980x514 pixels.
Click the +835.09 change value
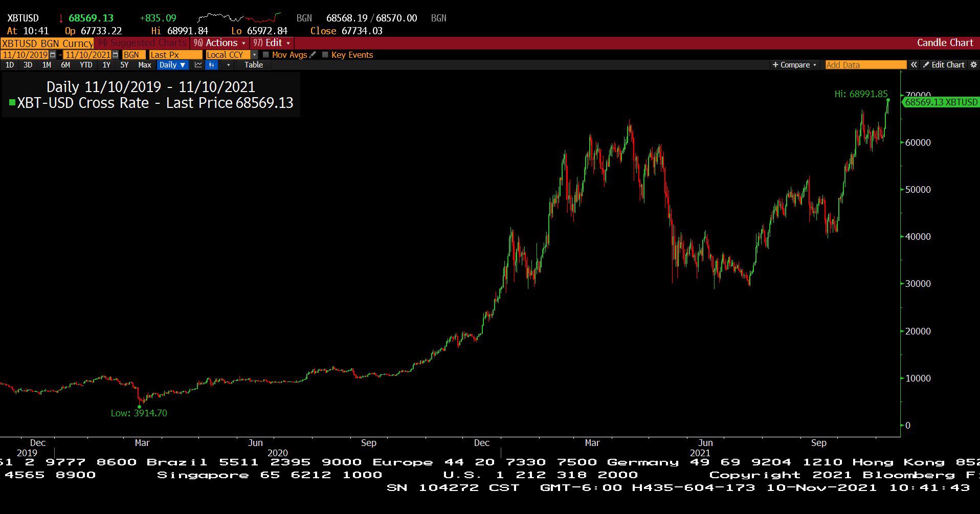[x=158, y=18]
